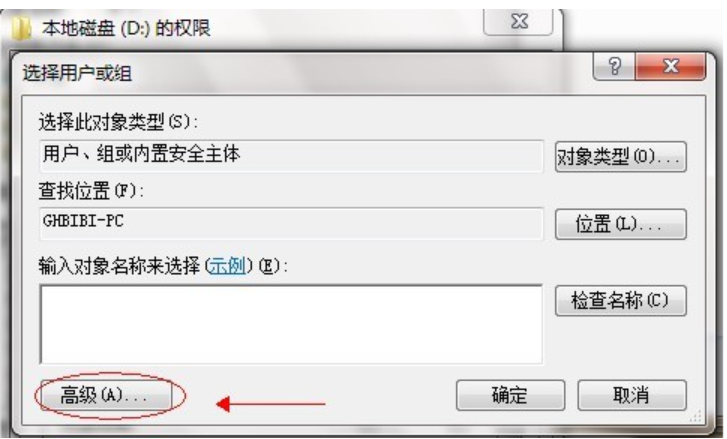Click the GHBIBI-PC location field

[x=291, y=223]
